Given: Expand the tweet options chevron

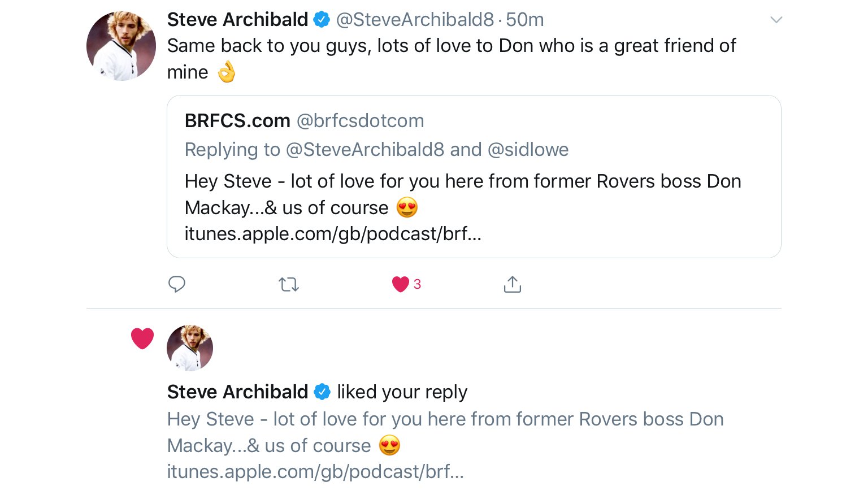Looking at the screenshot, I should tap(776, 20).
